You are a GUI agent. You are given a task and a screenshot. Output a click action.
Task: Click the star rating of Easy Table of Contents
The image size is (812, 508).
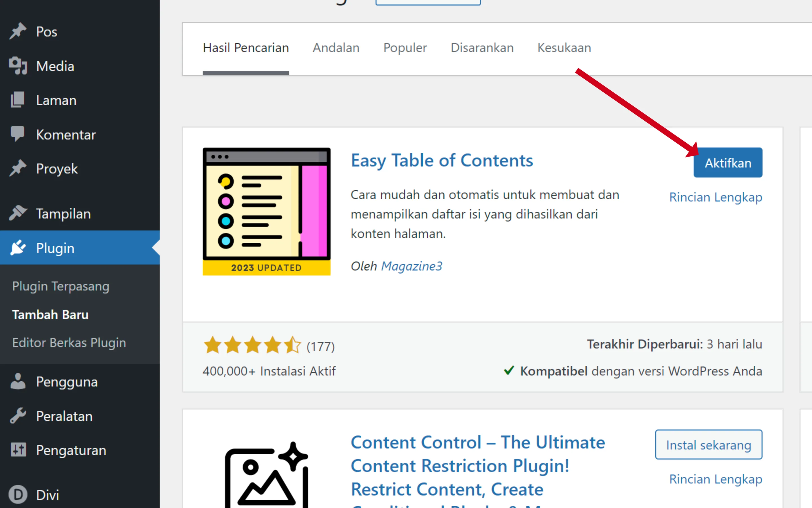(252, 345)
